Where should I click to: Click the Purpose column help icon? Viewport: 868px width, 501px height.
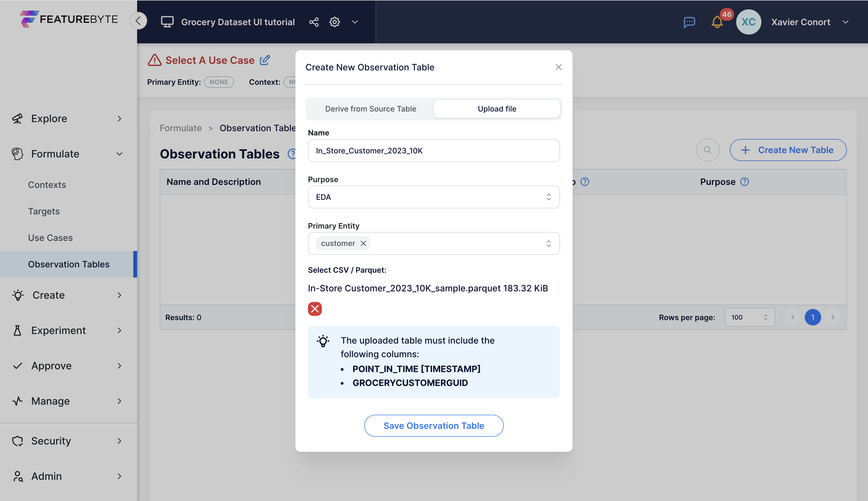[745, 182]
